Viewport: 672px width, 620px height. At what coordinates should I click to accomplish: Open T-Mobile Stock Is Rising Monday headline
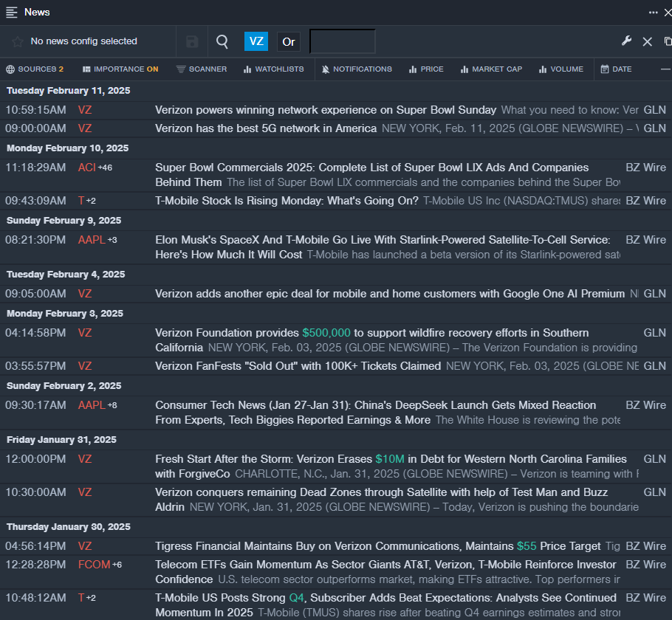click(287, 201)
